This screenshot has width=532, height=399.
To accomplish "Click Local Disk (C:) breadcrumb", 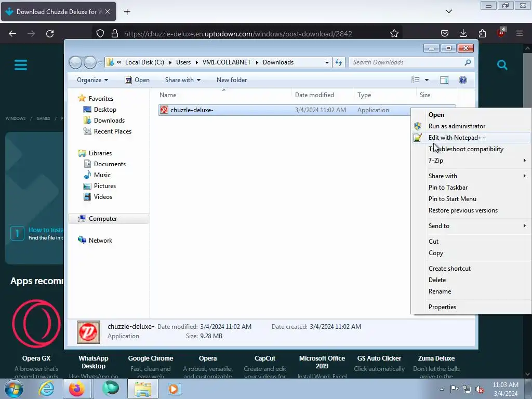I will (x=144, y=62).
